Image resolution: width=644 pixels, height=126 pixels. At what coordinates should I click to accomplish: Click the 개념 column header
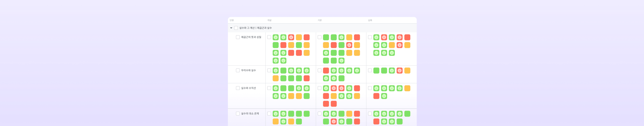(x=269, y=20)
